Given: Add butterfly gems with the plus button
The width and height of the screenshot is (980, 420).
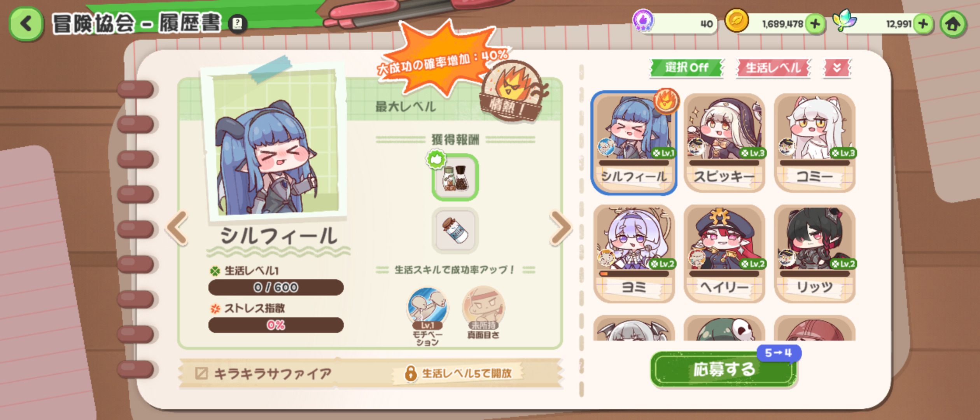Looking at the screenshot, I should 923,24.
